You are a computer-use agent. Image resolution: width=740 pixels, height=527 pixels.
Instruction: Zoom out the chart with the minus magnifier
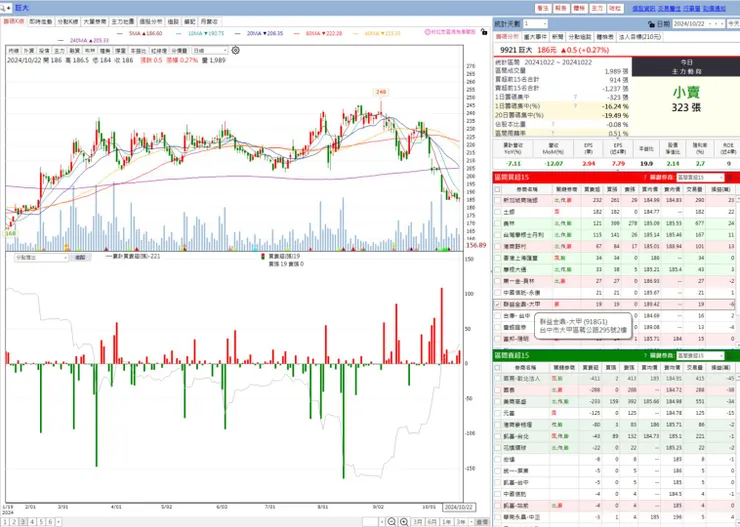click(392, 521)
